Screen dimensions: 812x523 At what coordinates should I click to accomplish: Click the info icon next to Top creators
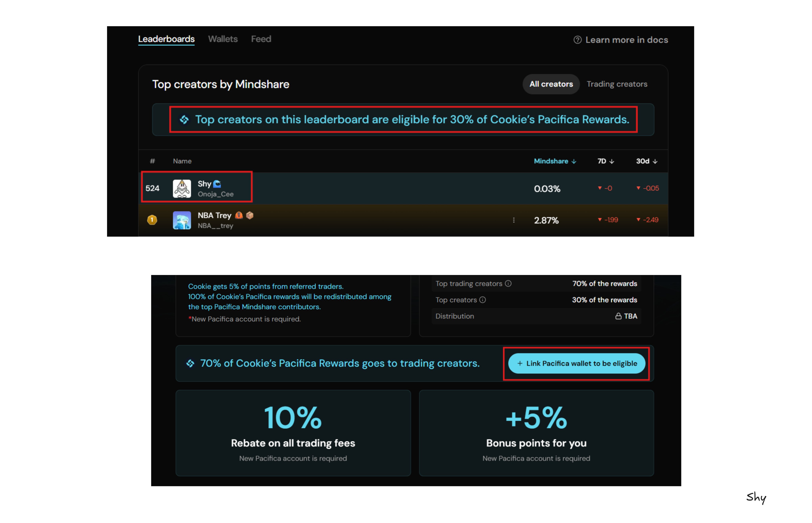click(483, 300)
